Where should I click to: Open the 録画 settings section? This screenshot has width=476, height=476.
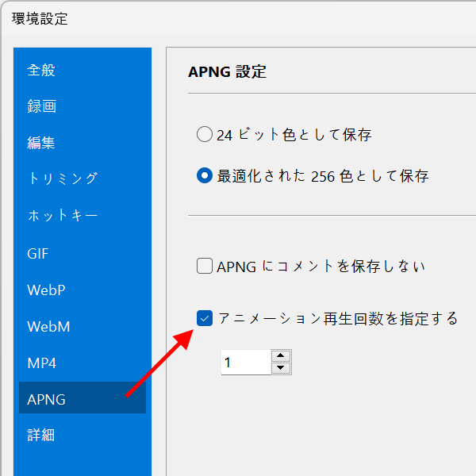click(x=83, y=106)
